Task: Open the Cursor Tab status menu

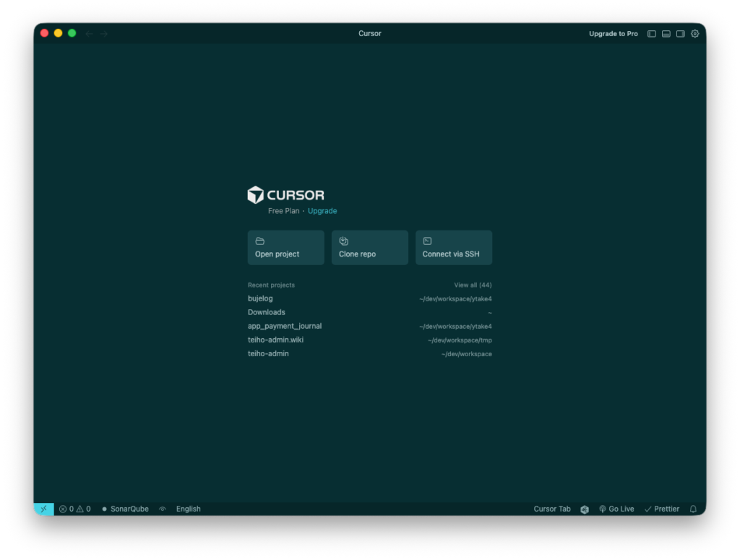Action: pyautogui.click(x=552, y=509)
